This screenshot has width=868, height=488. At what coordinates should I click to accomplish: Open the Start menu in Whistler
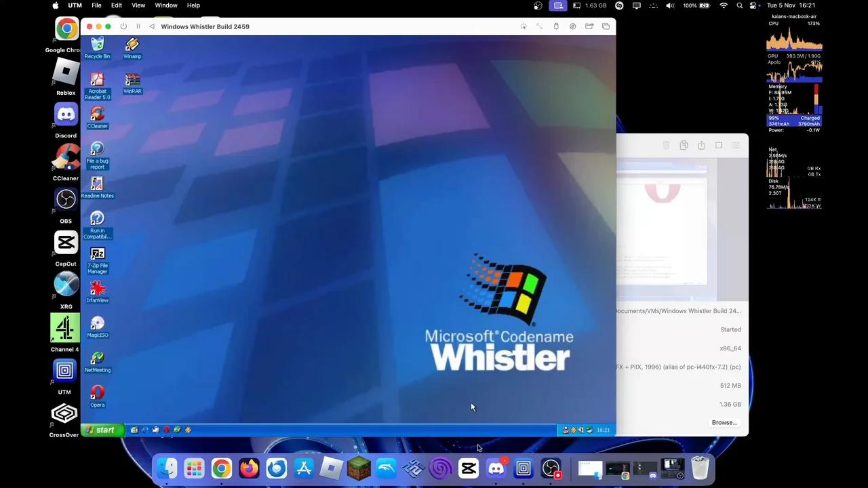[102, 429]
